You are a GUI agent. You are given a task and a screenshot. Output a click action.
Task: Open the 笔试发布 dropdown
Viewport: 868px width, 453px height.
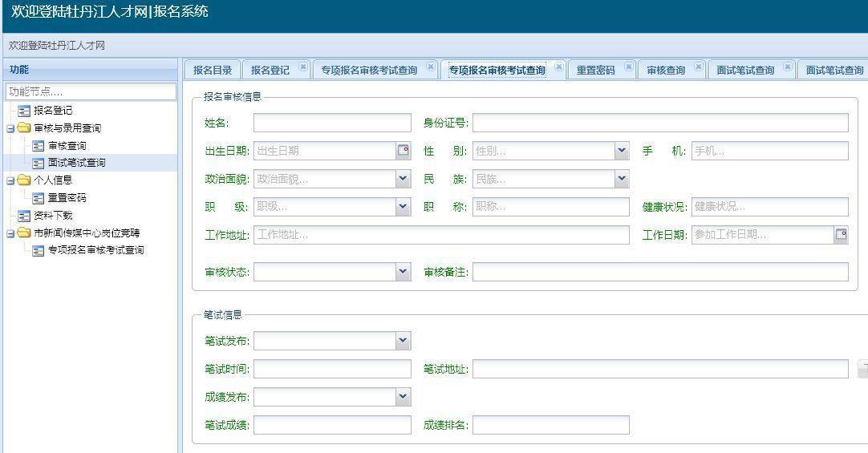[x=403, y=342]
